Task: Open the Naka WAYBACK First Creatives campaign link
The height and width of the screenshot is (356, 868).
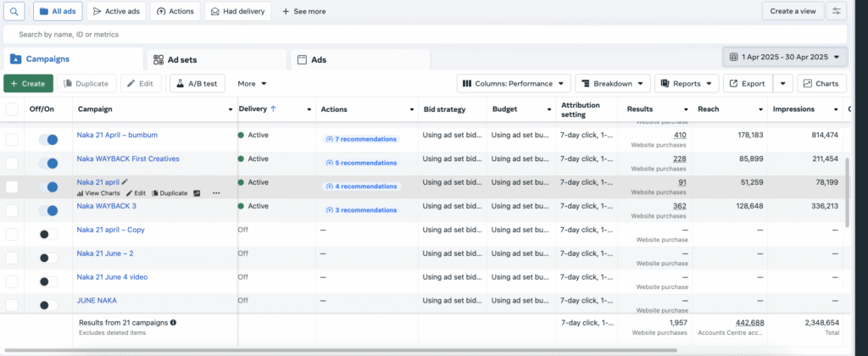Action: (x=127, y=159)
